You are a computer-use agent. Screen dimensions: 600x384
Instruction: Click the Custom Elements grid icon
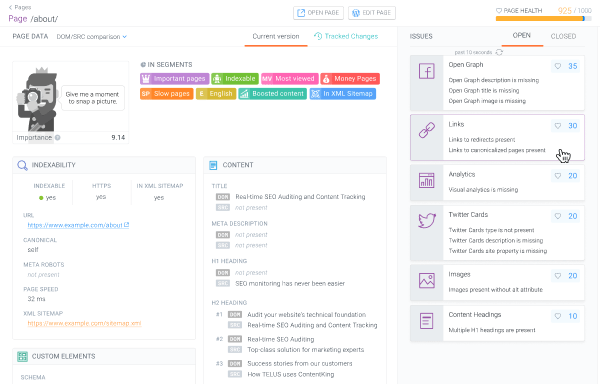[22, 356]
